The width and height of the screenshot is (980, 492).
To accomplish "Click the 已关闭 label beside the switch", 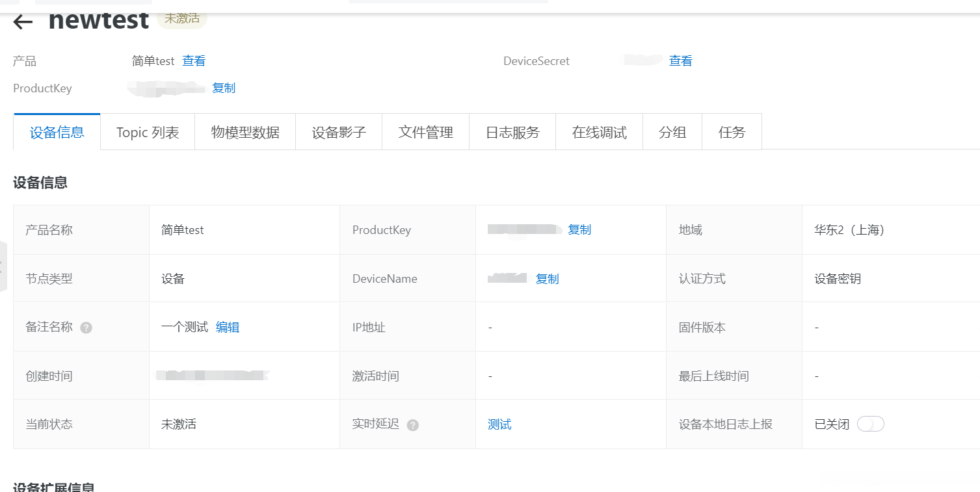I will click(x=832, y=425).
